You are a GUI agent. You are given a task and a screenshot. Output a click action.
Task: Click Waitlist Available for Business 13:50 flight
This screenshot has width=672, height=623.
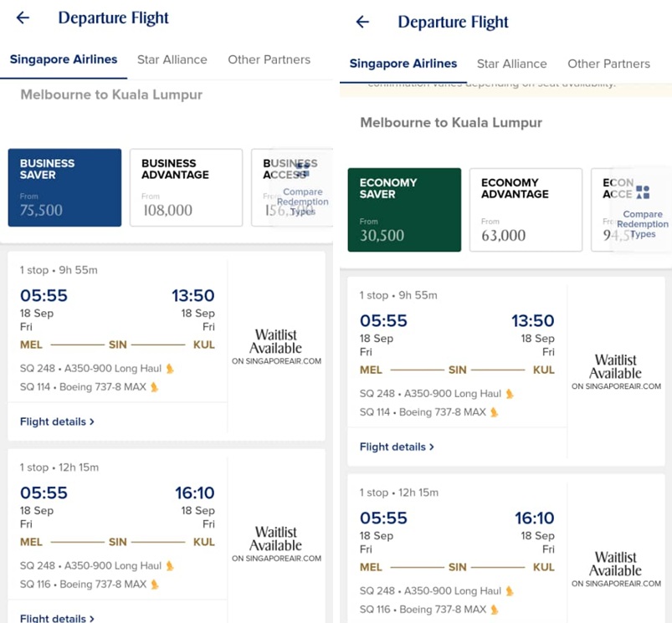click(276, 346)
